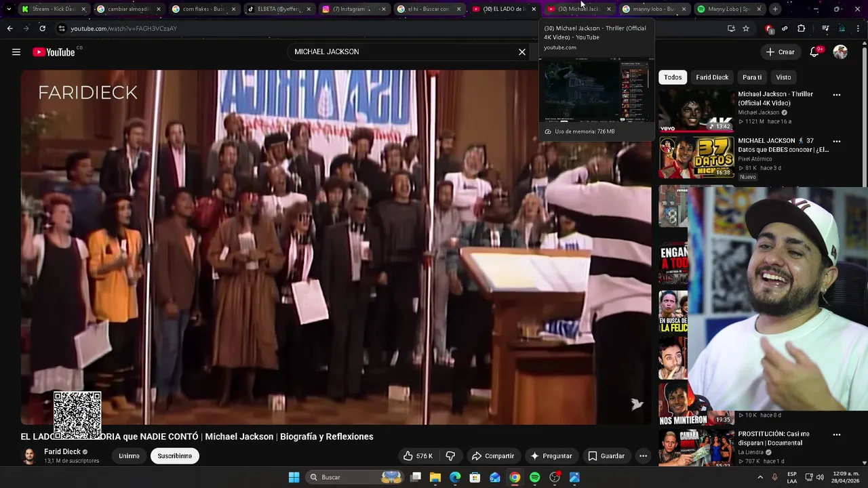The image size is (868, 488).
Task: Open the YouTube account avatar menu
Action: 840,52
